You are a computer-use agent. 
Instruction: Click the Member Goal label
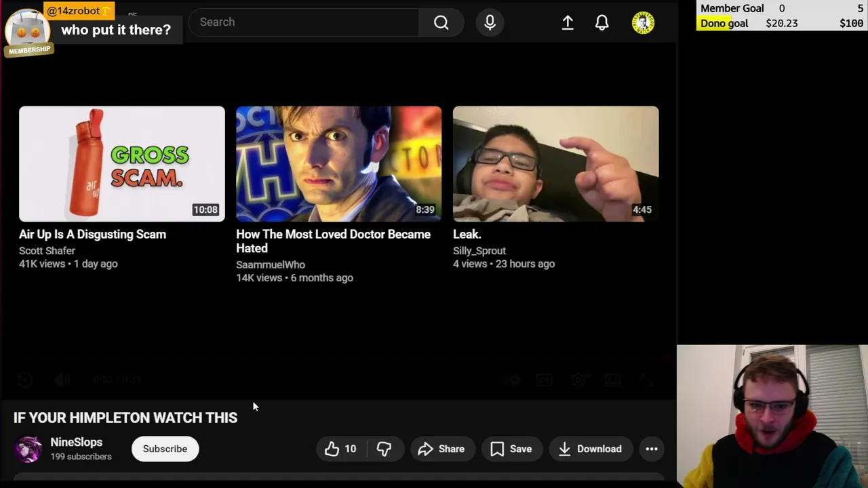coord(732,8)
